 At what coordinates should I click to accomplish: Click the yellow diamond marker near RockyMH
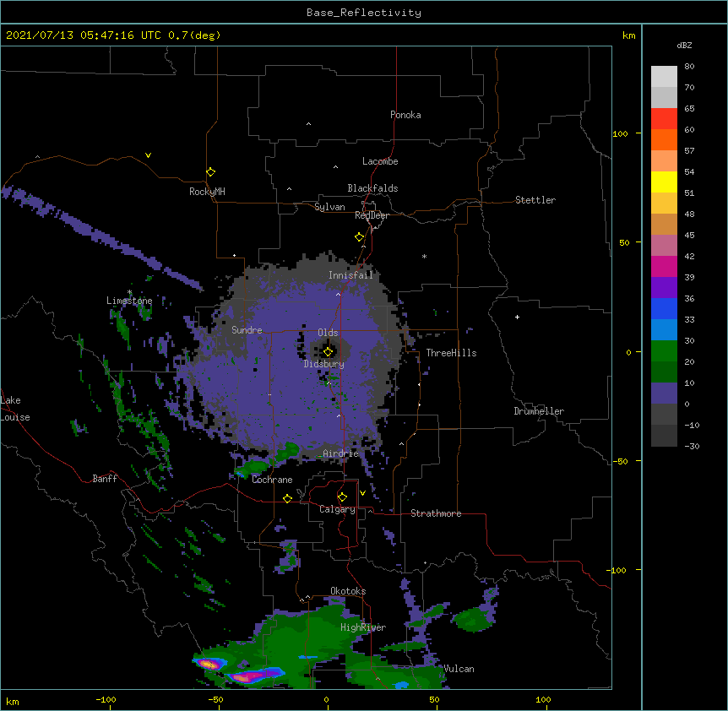pyautogui.click(x=210, y=171)
